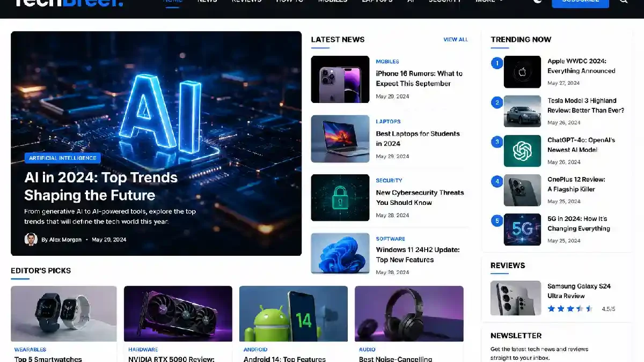Image resolution: width=644 pixels, height=362 pixels.
Task: Click Alex Morgan author avatar
Action: coord(31,239)
